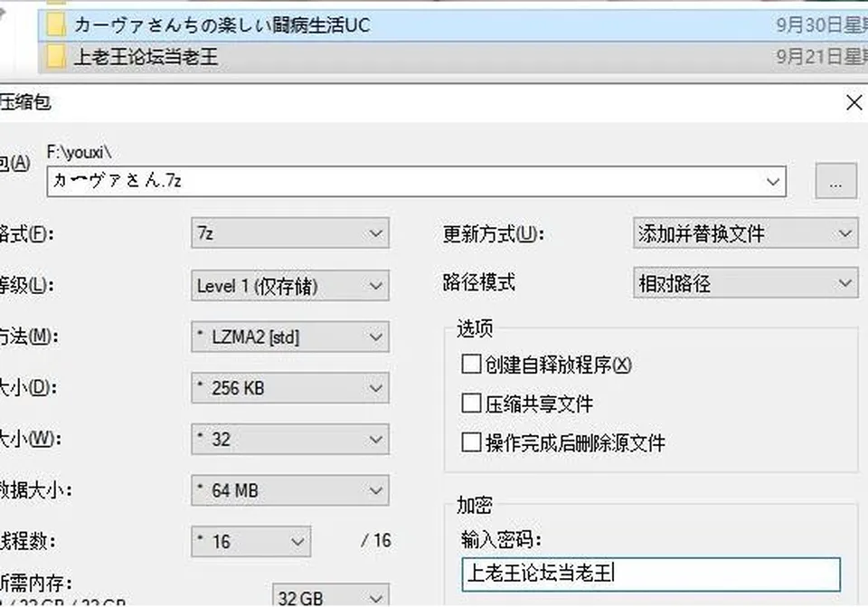Click the 9月30日 date of the カーヴァ folder
The height and width of the screenshot is (607, 868).
(x=822, y=25)
